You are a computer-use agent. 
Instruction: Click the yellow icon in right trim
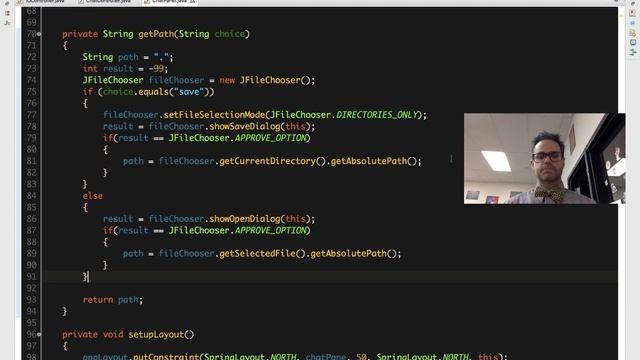click(x=632, y=33)
